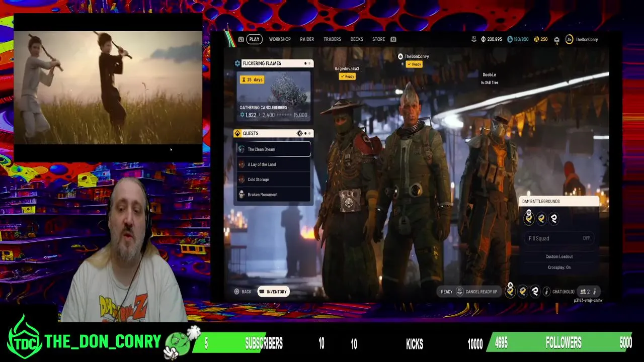Click the R stick icon in Quests header

299,133
